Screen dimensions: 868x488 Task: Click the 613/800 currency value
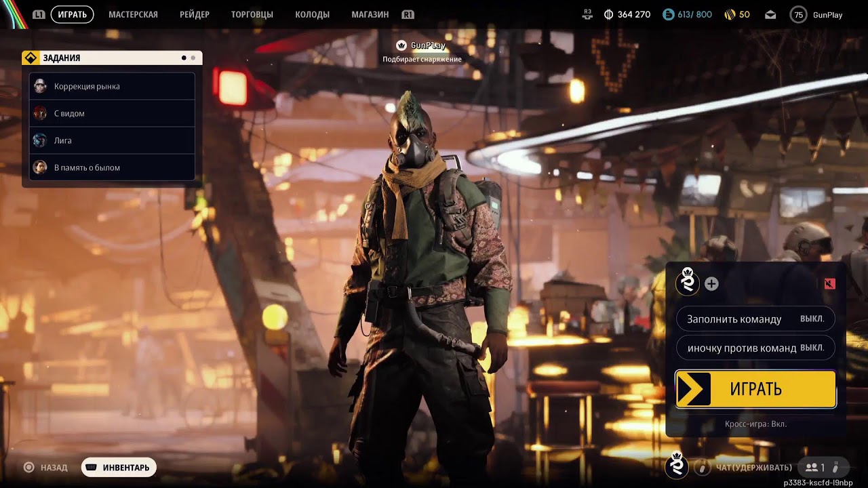click(x=694, y=14)
